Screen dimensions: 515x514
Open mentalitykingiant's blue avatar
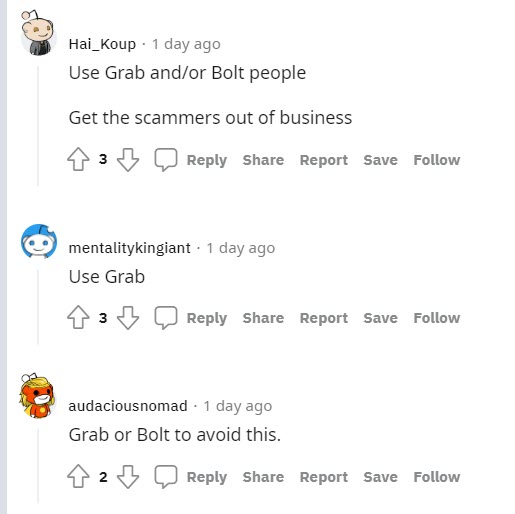(39, 241)
